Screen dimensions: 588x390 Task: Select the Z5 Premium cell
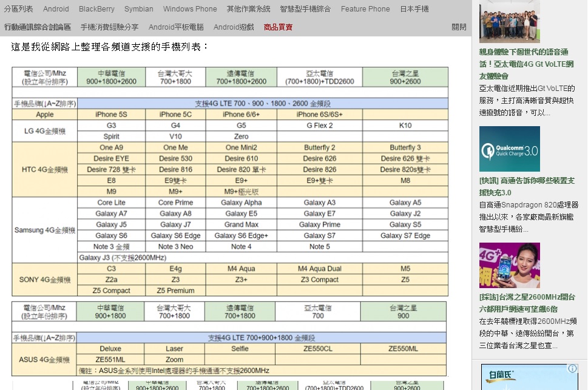pyautogui.click(x=175, y=291)
